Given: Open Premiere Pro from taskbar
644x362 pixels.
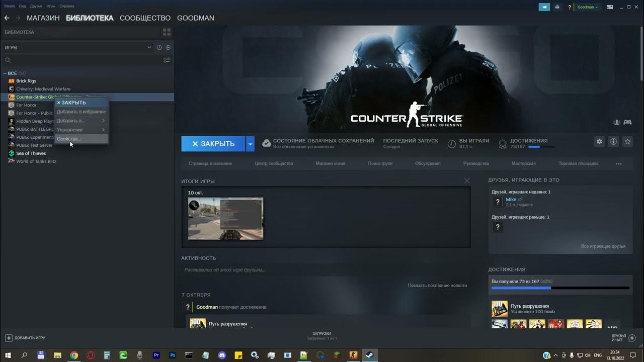Looking at the screenshot, I should click(156, 355).
